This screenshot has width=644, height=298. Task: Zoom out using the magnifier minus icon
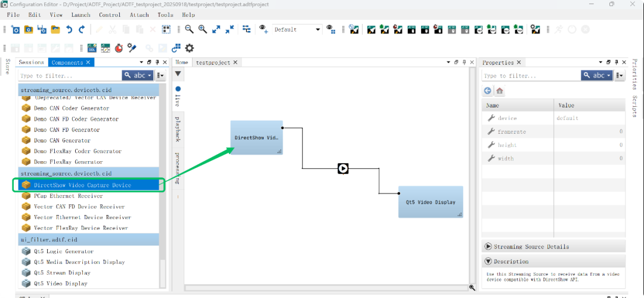pyautogui.click(x=189, y=29)
